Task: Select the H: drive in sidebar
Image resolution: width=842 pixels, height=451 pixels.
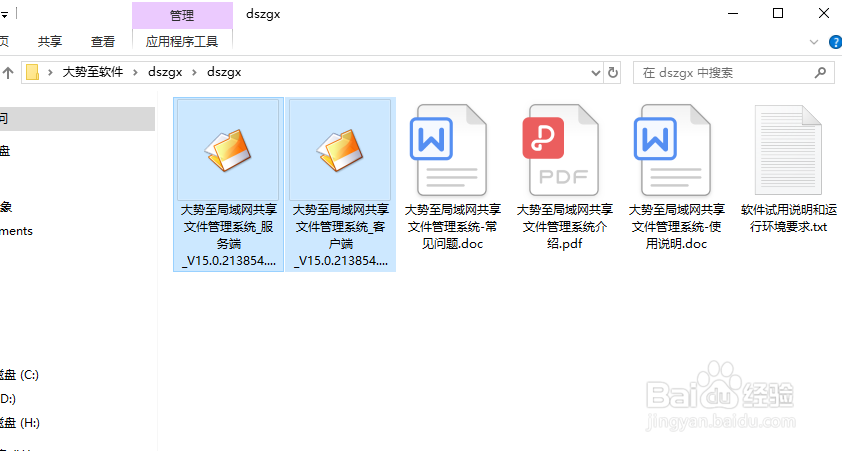Action: 20,423
